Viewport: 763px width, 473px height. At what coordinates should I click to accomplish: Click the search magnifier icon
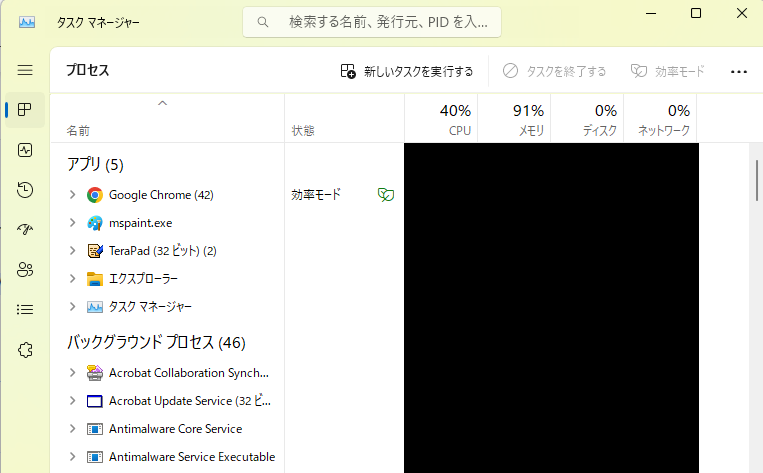(x=263, y=22)
